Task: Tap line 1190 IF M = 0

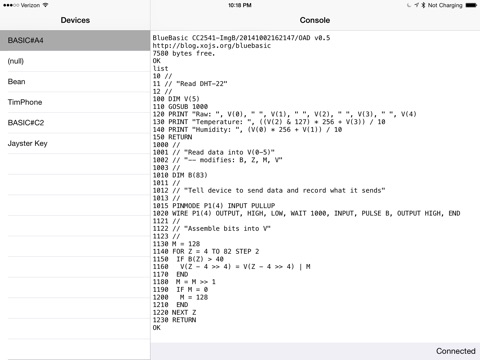Action: pyautogui.click(x=180, y=290)
